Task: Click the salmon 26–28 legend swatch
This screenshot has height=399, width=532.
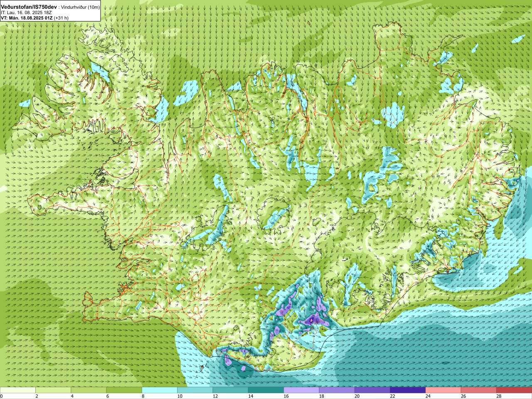Action: coord(479,390)
